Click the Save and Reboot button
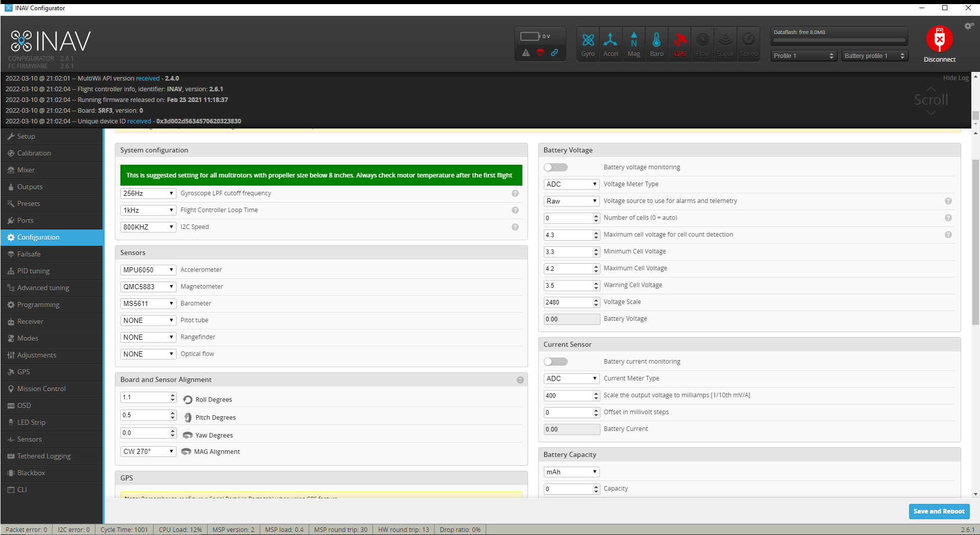 click(939, 511)
